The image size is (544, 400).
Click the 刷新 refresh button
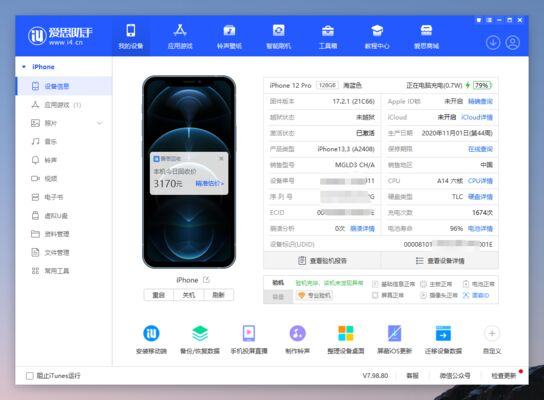219,295
